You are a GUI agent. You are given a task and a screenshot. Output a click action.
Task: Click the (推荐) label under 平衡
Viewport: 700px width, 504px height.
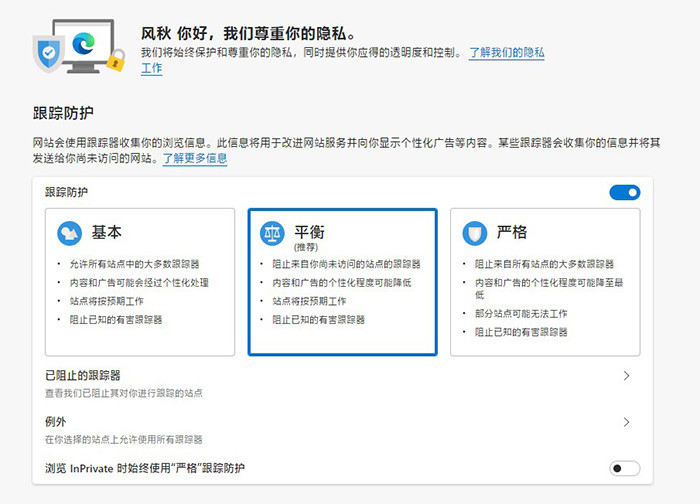tap(305, 246)
